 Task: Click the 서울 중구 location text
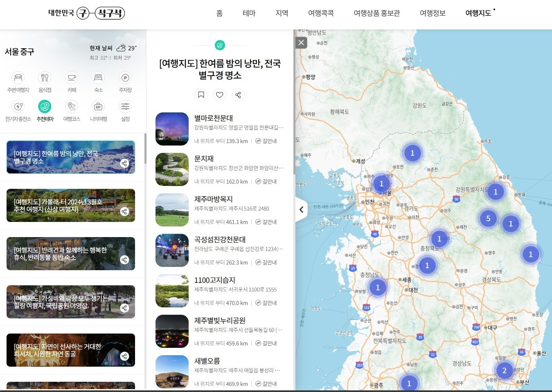pyautogui.click(x=19, y=52)
